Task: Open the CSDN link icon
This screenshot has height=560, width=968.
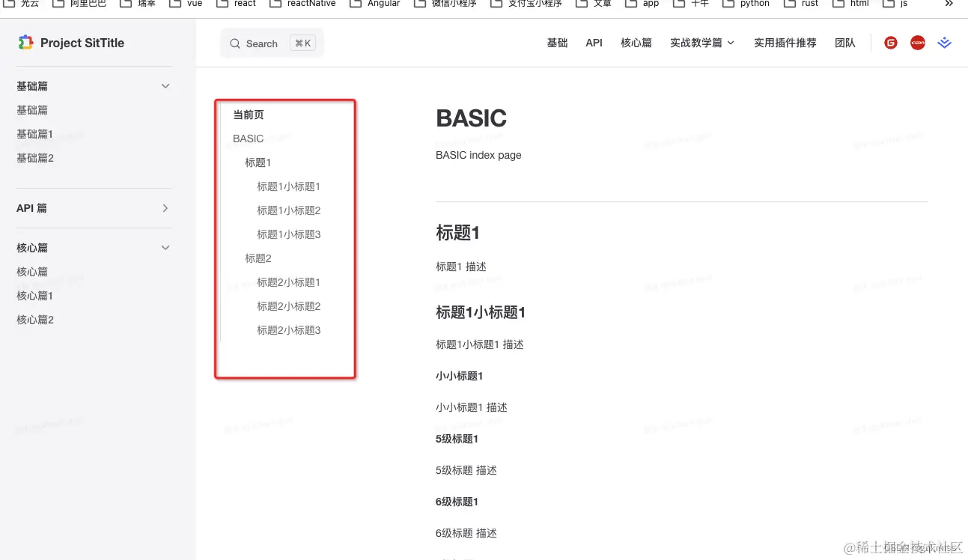Action: (918, 43)
